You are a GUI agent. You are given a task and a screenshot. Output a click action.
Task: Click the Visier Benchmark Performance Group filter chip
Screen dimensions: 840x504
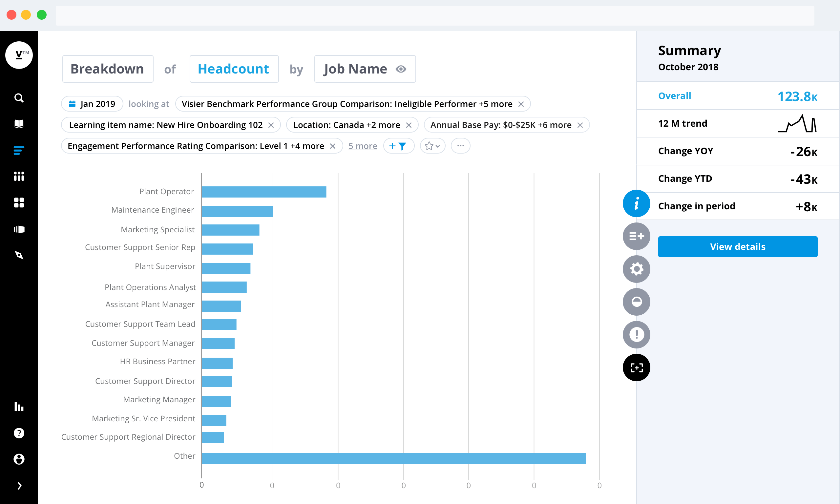(x=352, y=104)
